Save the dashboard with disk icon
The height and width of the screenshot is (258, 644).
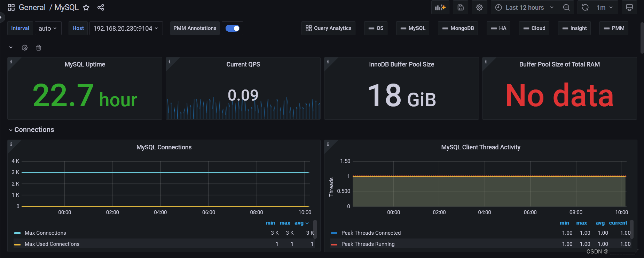[461, 7]
